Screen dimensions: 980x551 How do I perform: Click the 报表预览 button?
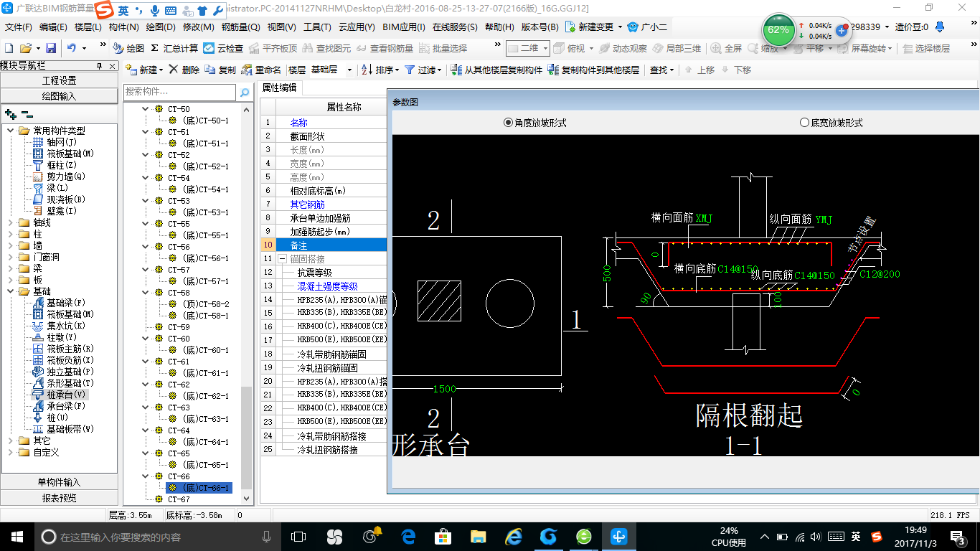(59, 498)
